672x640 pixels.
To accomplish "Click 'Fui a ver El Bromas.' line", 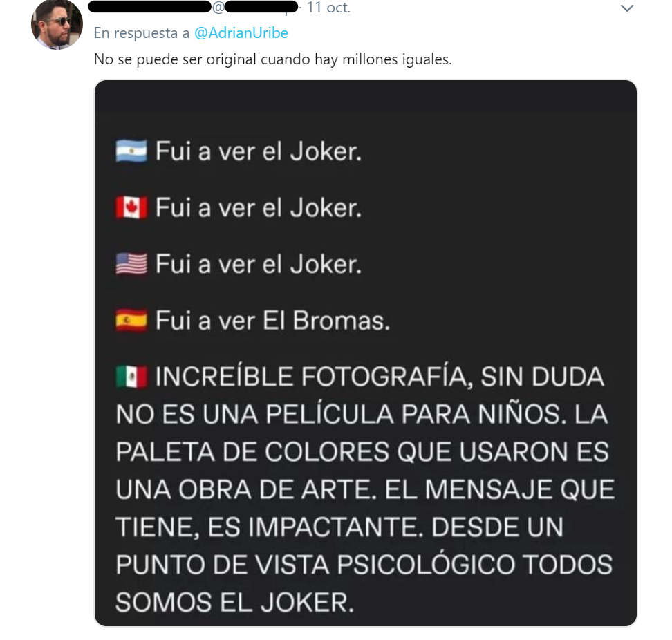I will 272,321.
